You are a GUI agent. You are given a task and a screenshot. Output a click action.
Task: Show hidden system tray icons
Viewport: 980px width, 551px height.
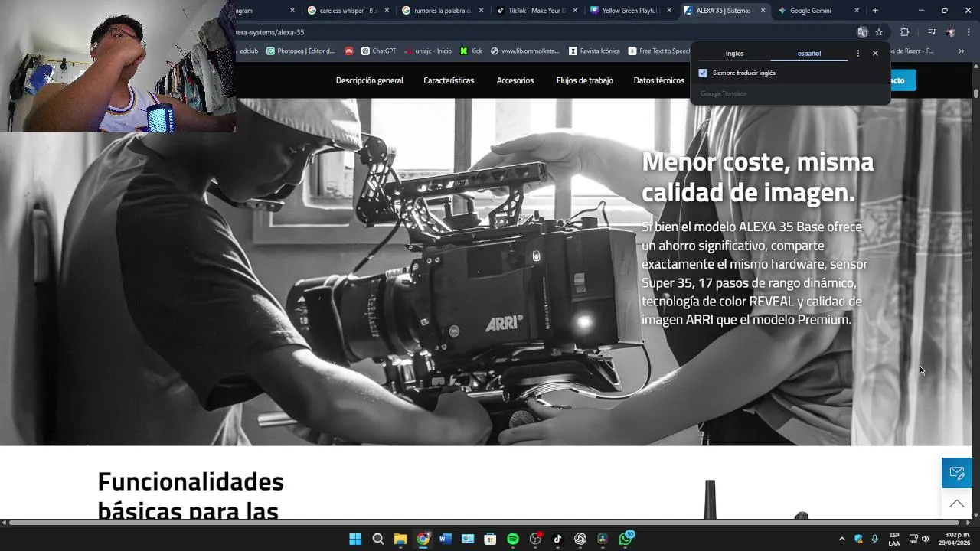842,539
